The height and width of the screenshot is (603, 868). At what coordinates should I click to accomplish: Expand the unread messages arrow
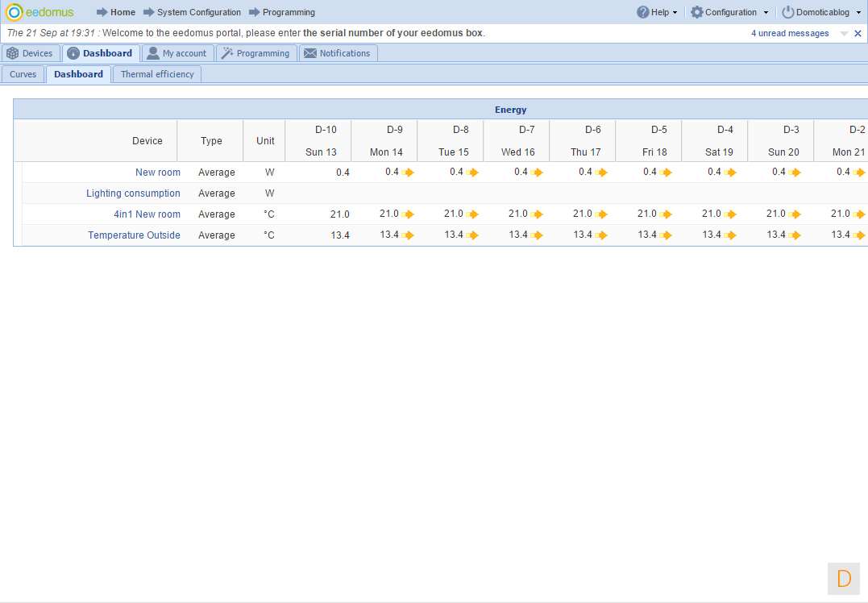pyautogui.click(x=844, y=34)
